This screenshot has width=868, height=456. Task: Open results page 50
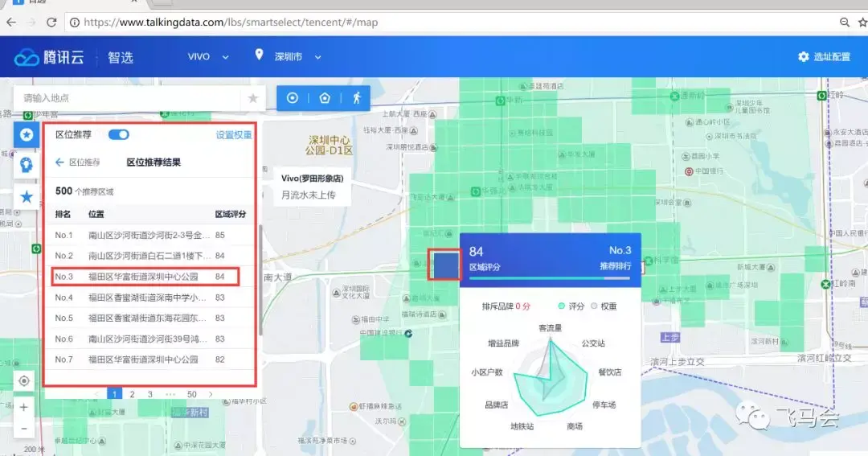[x=191, y=395]
